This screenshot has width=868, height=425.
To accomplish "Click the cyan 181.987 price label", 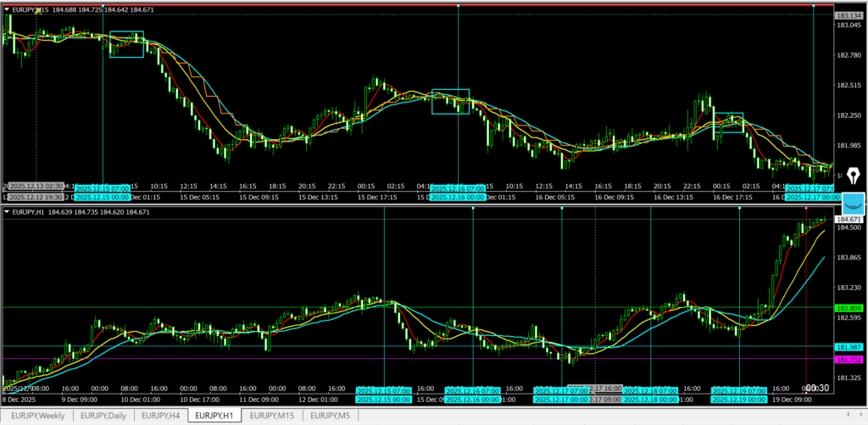I will [849, 347].
